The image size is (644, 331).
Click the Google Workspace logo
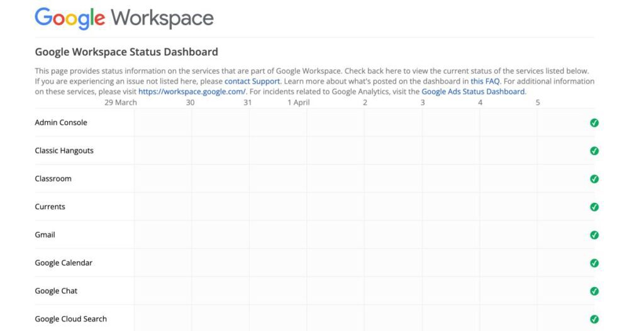click(124, 18)
